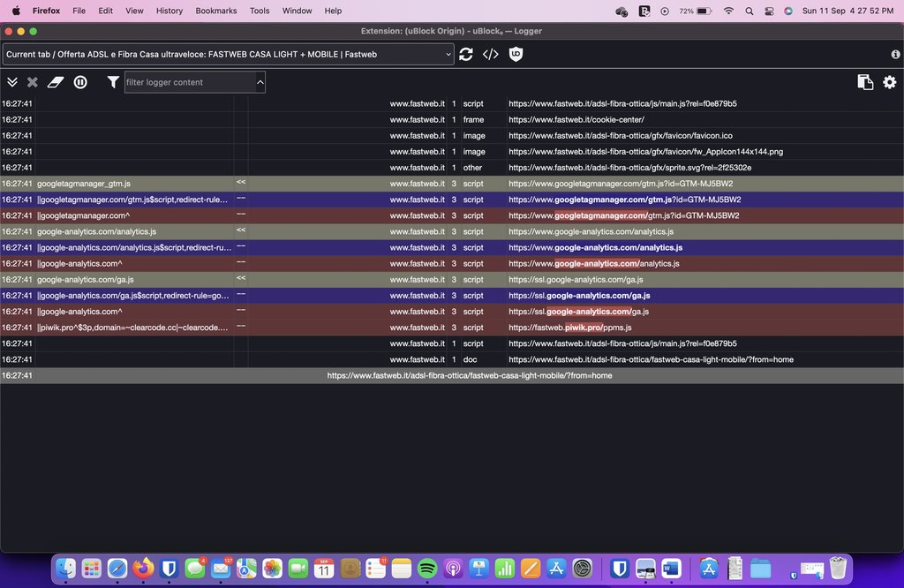This screenshot has width=904, height=588.
Task: Open Podcasts from the Dock
Action: click(x=453, y=569)
